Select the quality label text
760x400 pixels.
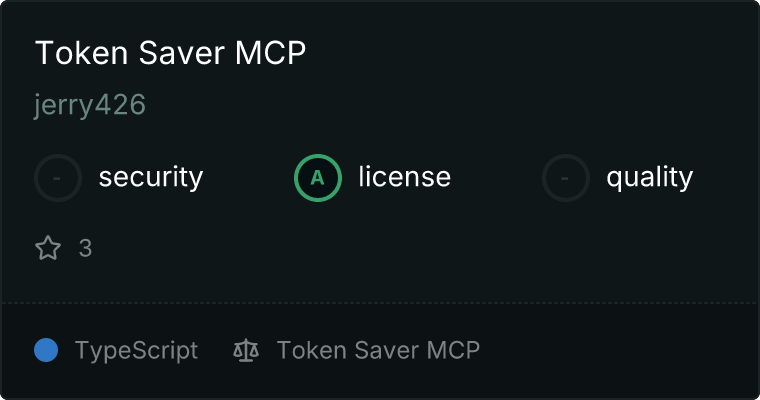pyautogui.click(x=649, y=177)
